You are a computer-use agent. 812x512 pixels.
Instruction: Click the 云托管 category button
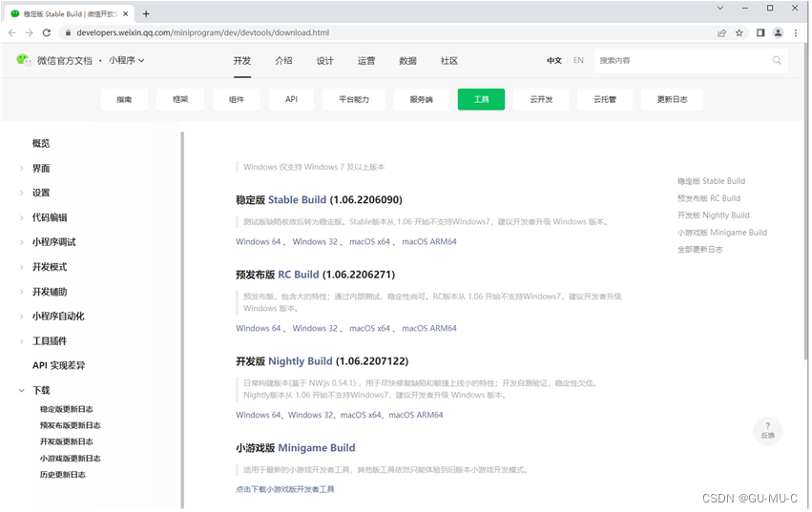tap(605, 99)
